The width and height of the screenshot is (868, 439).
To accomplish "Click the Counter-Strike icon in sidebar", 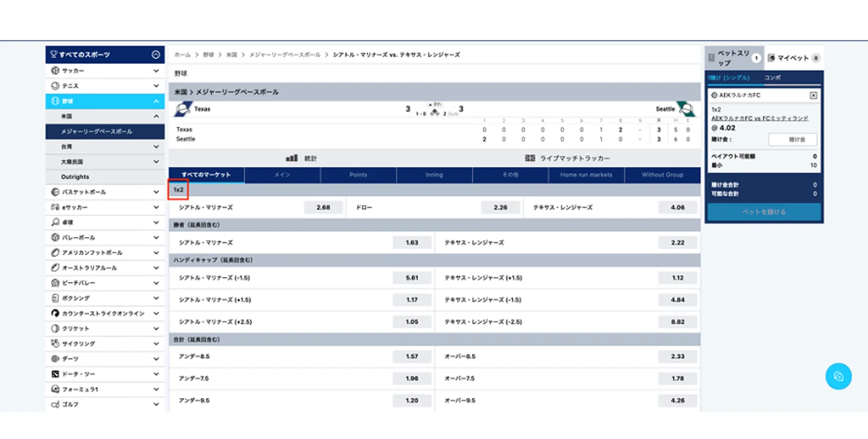I will click(x=55, y=313).
